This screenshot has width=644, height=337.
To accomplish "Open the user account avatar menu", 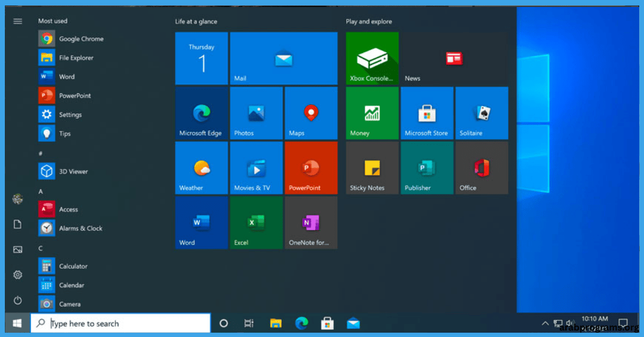I will 18,199.
